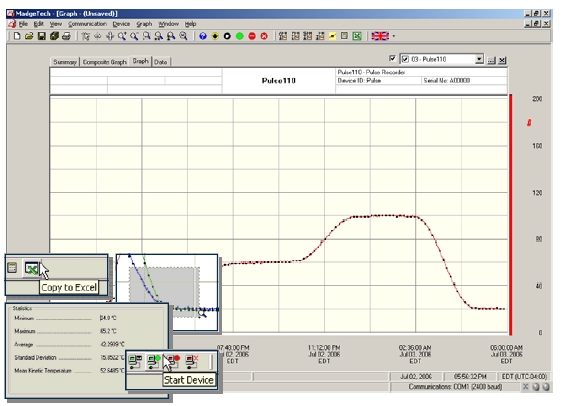
Task: Click the Communications COM1 status bar entry
Action: 455,387
